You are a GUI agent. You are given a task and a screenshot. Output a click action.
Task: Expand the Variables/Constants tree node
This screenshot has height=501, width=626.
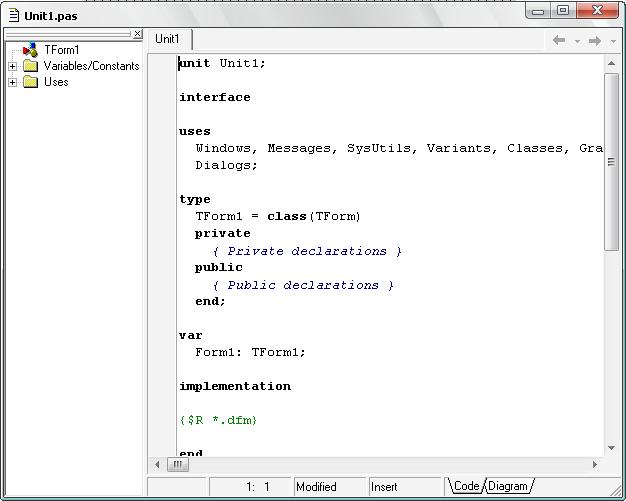coord(12,66)
